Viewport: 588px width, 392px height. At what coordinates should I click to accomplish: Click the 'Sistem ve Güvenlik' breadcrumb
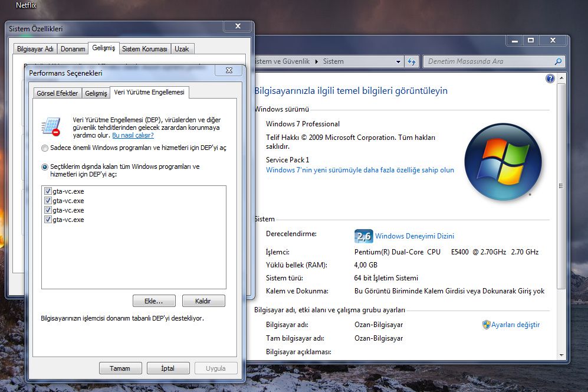[x=282, y=61]
